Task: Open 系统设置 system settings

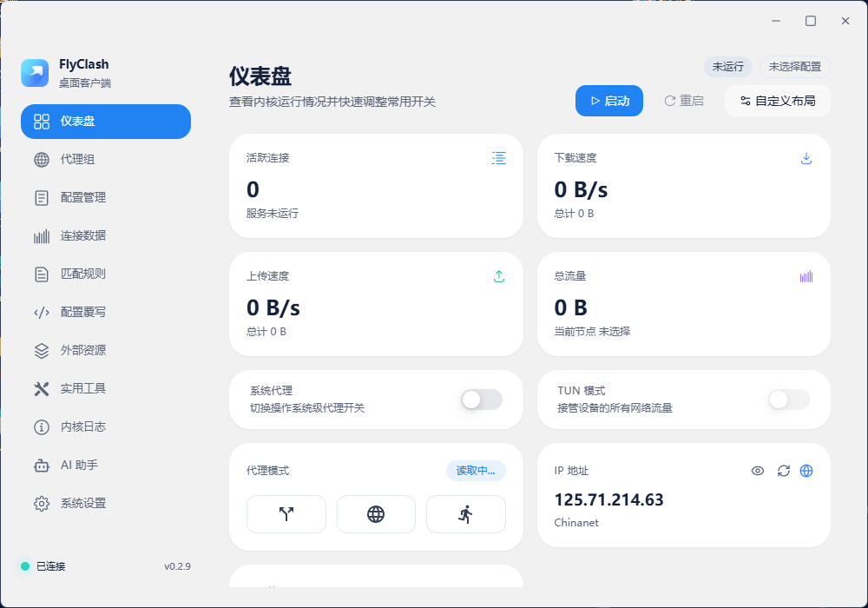Action: pyautogui.click(x=106, y=504)
